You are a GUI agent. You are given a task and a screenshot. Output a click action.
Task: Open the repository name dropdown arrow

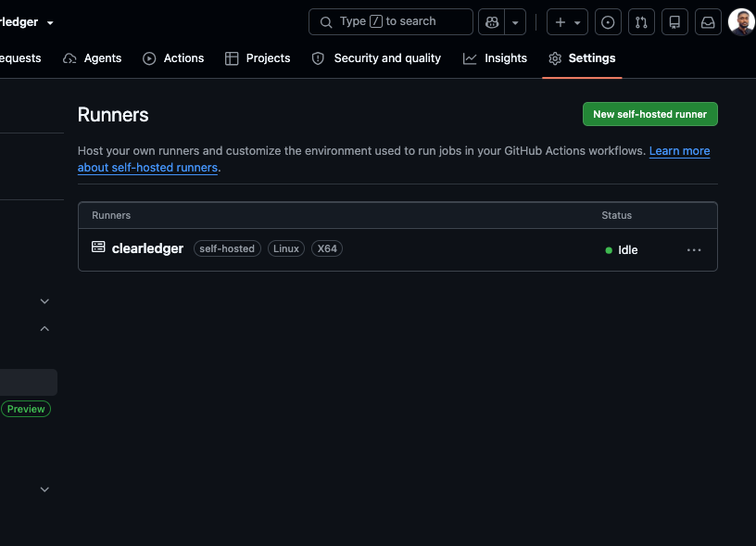tap(50, 22)
